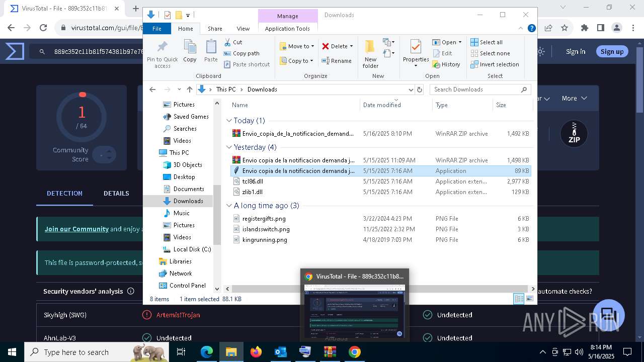Collapse the Yesterday (4) group
644x362 pixels.
(229, 147)
